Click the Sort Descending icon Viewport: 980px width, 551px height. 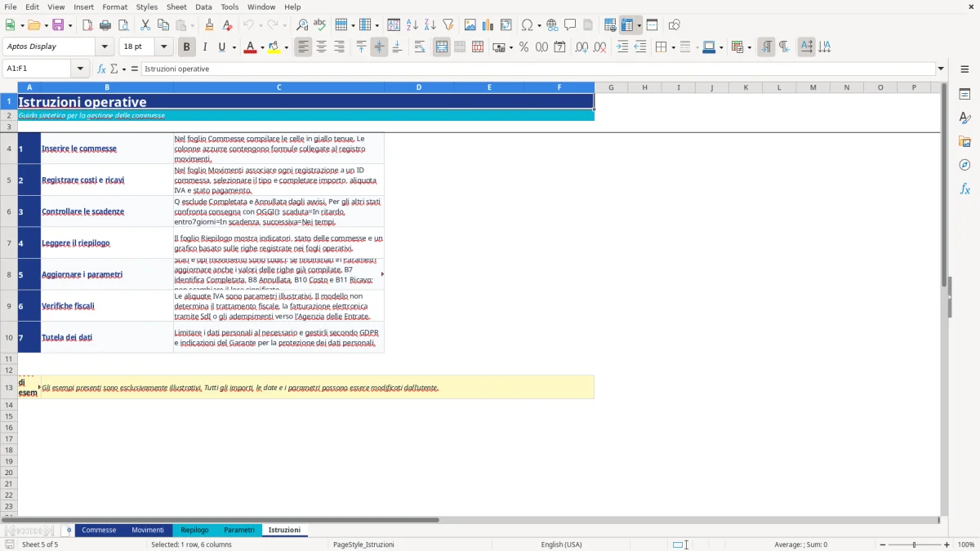pyautogui.click(x=430, y=25)
